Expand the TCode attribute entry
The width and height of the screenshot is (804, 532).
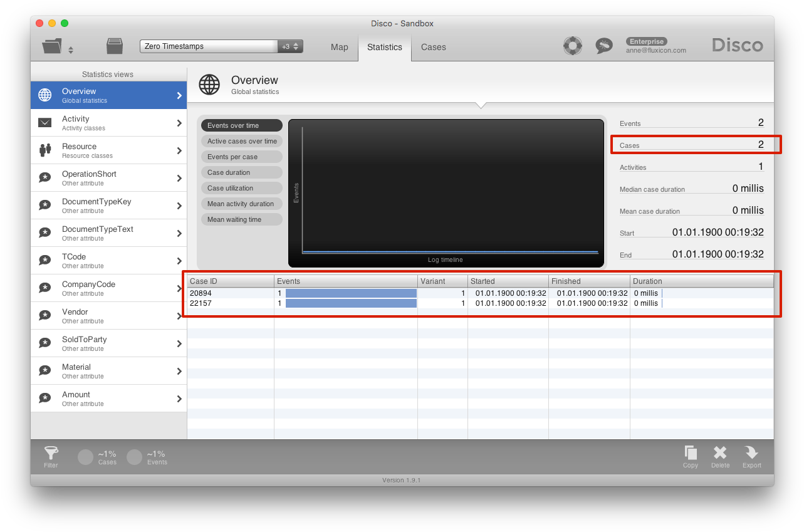pos(180,260)
